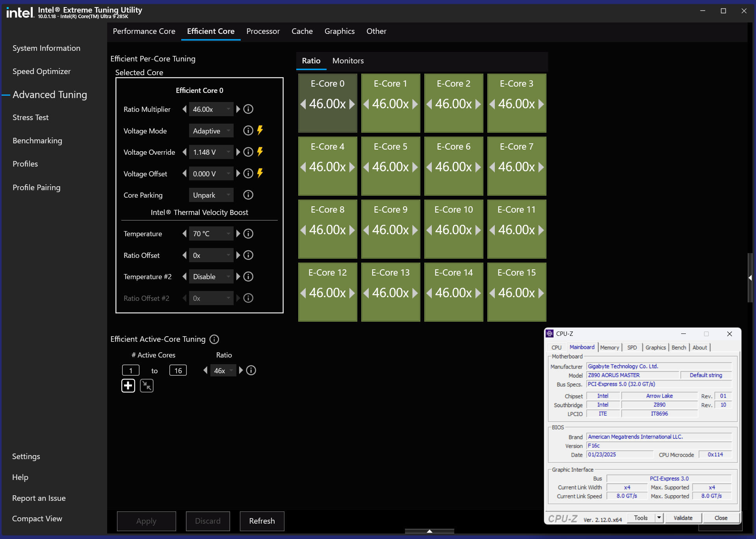
Task: Open Active-Core Ratio info icon
Action: click(251, 370)
